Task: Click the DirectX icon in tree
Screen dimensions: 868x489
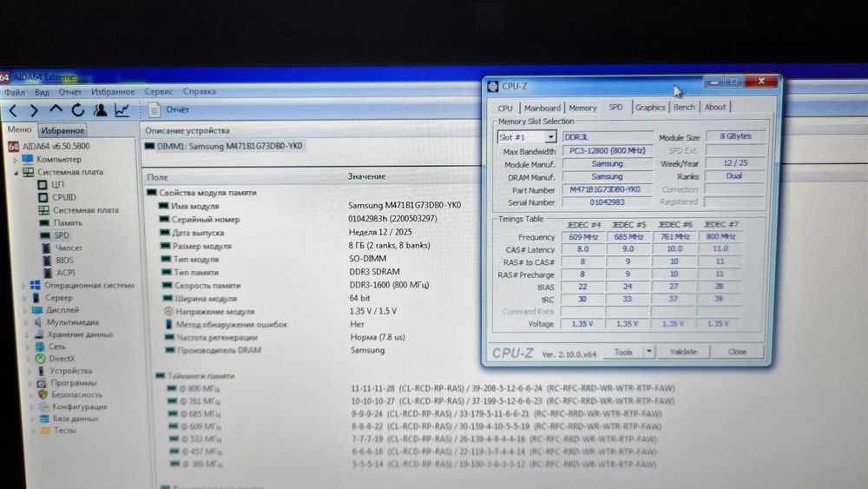Action: tap(41, 359)
